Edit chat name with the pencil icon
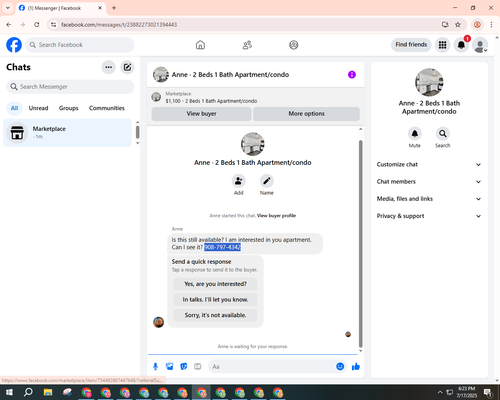 pyautogui.click(x=267, y=181)
